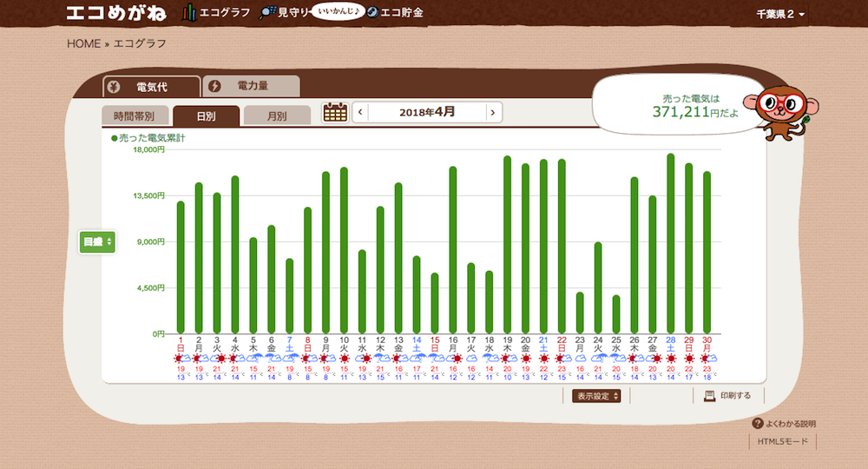Select the 日別 view tab
Image resolution: width=868 pixels, height=469 pixels.
[206, 116]
